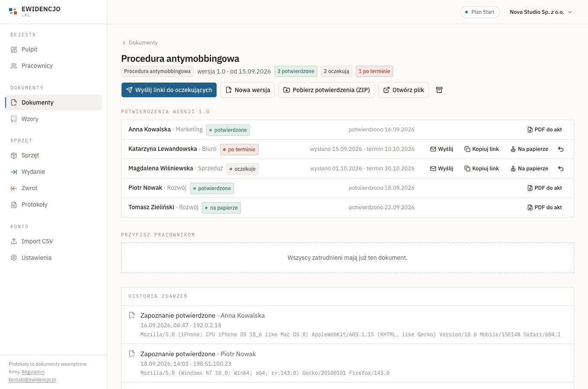Click the Plan Start badge

click(480, 12)
